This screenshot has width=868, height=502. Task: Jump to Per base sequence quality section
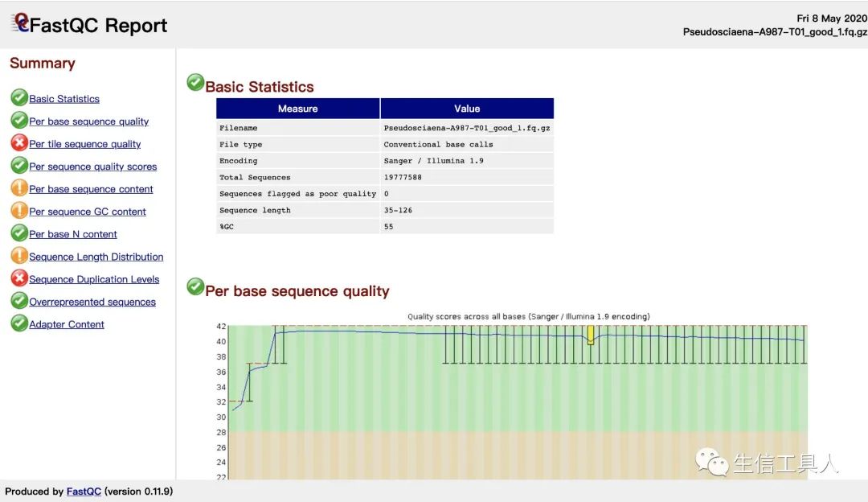(x=88, y=122)
